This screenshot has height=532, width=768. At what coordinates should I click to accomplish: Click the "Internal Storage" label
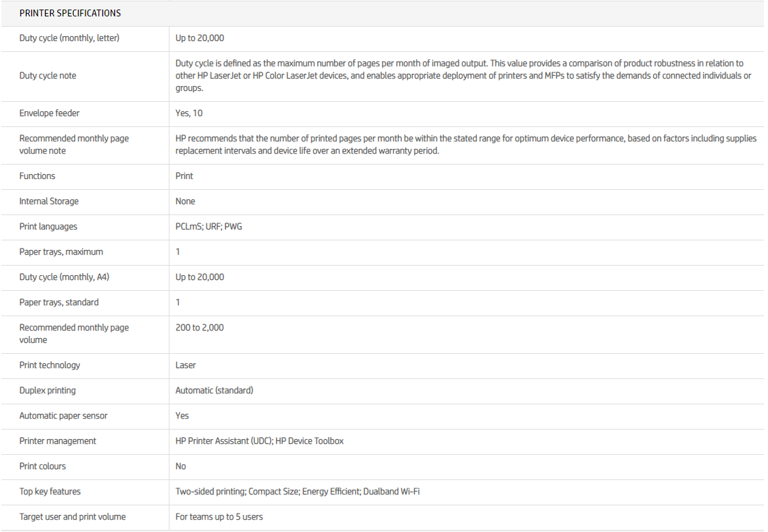(x=49, y=201)
